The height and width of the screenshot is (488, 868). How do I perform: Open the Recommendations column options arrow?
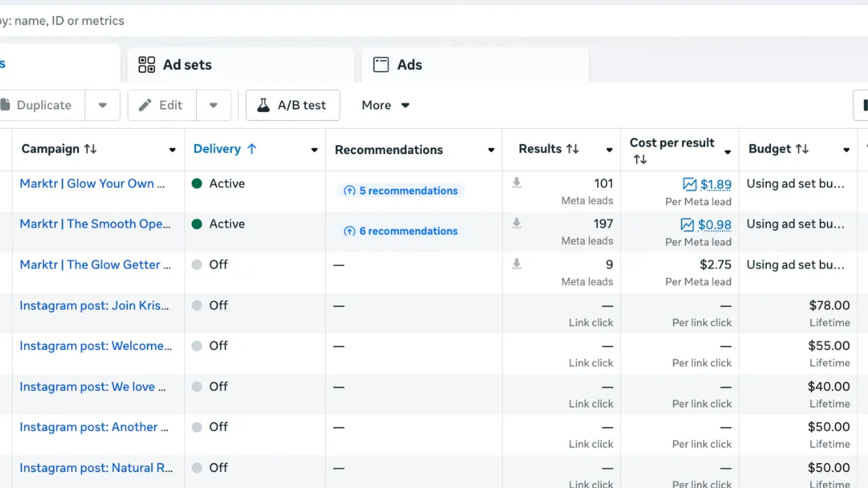click(x=491, y=150)
